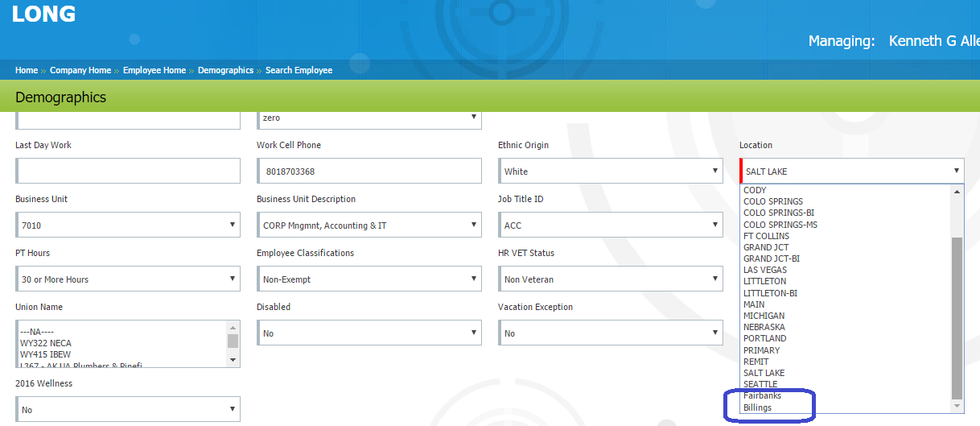Click the Work Cell Phone field
The height and width of the screenshot is (426, 980).
[x=369, y=171]
